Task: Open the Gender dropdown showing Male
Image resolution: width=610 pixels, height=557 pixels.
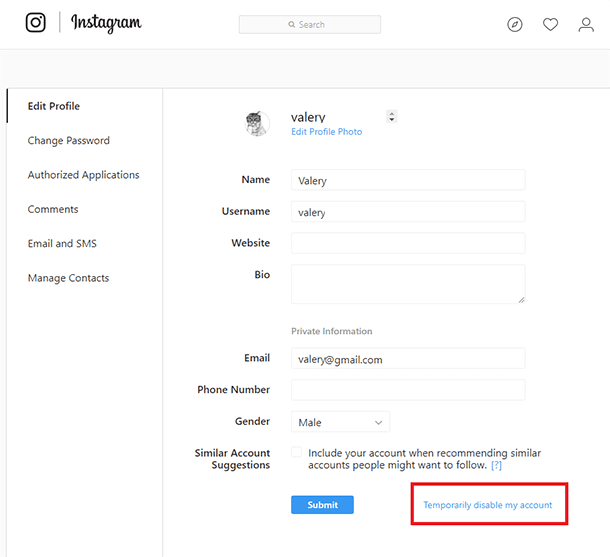Action: (x=340, y=422)
